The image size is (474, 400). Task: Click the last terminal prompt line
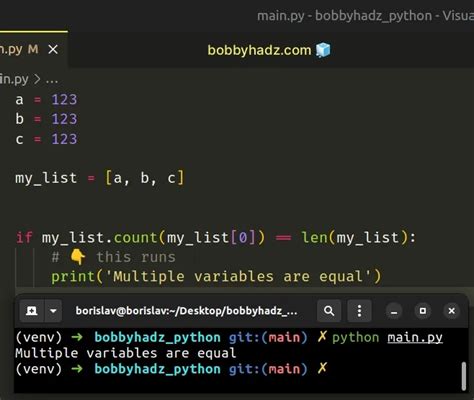(x=171, y=369)
